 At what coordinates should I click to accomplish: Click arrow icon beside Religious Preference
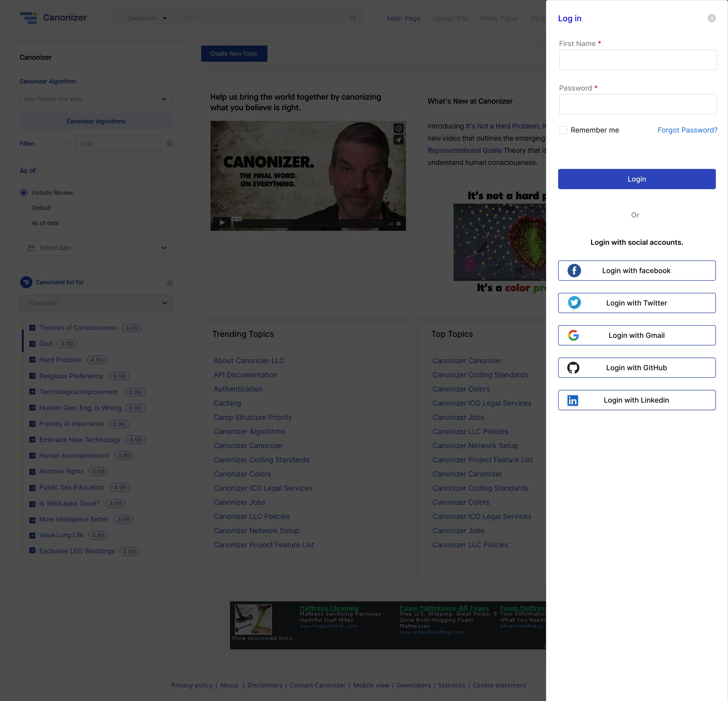tap(32, 376)
